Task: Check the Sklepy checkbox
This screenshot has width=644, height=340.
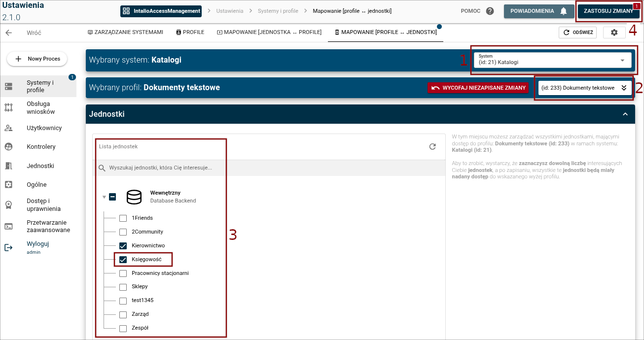Action: tap(123, 287)
